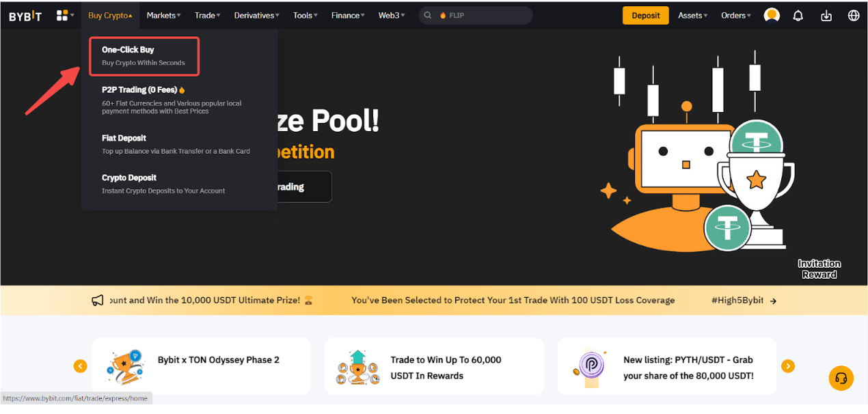Image resolution: width=868 pixels, height=414 pixels.
Task: Go to previous carousel card
Action: pyautogui.click(x=81, y=366)
